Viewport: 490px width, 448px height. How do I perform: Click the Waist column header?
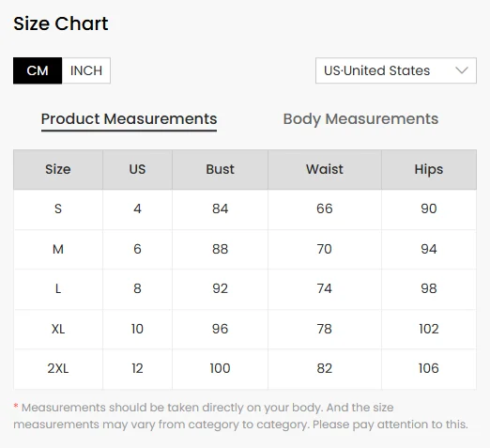(x=325, y=169)
